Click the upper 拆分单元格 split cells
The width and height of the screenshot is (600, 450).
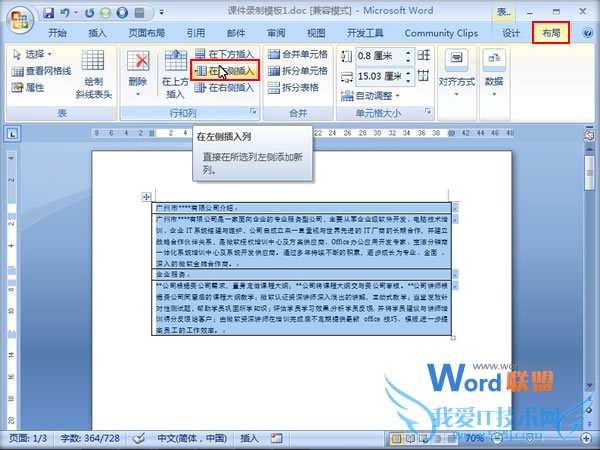(x=298, y=71)
